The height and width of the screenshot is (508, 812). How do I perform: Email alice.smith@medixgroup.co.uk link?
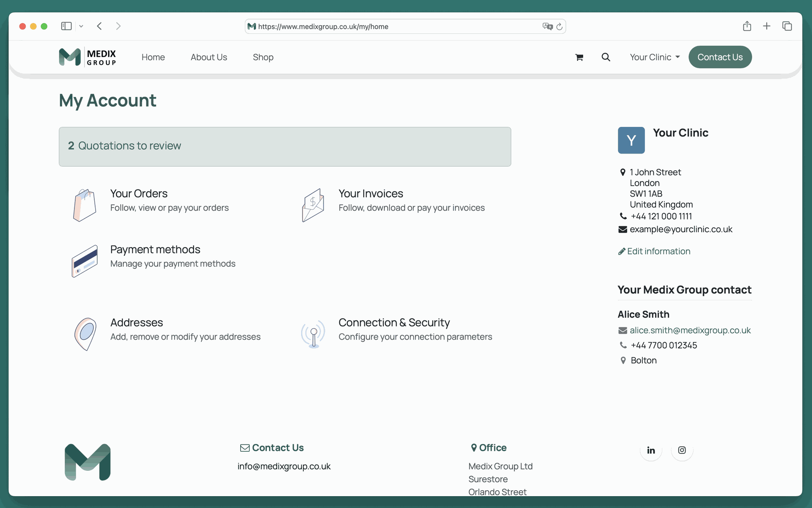coord(690,330)
